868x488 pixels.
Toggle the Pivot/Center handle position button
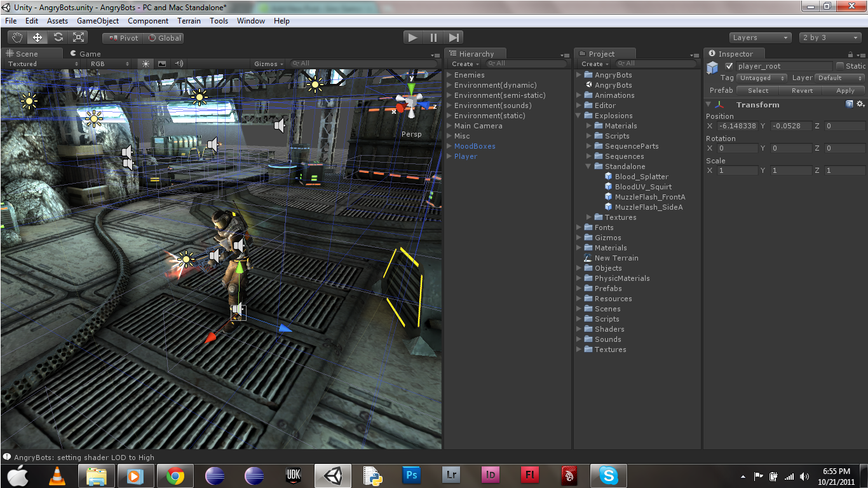click(x=123, y=38)
